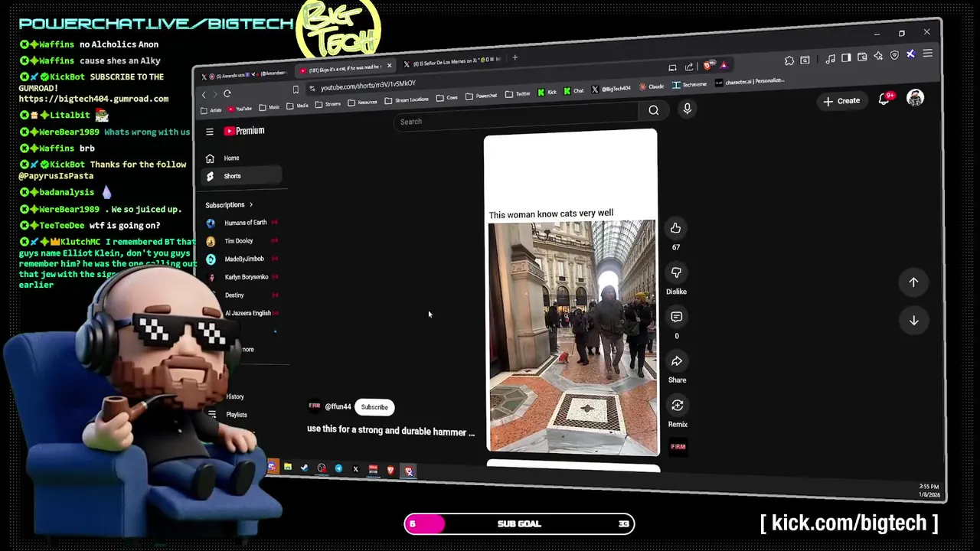Open YouTube bookmark in bookmarks bar
This screenshot has width=980, height=551.
coord(239,109)
